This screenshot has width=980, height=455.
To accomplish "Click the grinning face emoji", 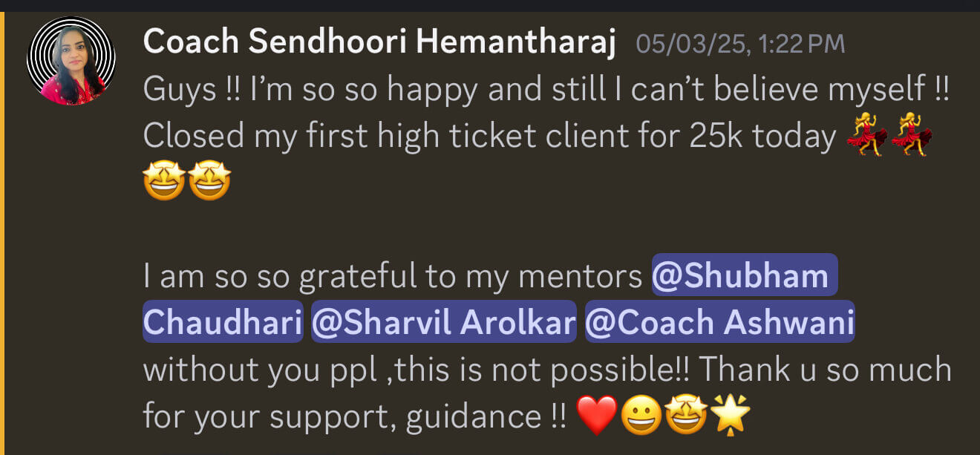I will point(641,416).
